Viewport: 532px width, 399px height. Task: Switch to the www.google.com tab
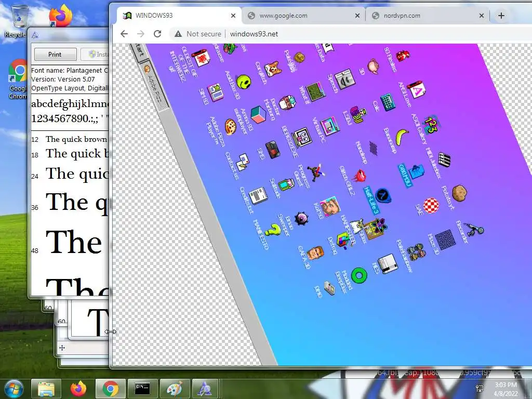click(303, 16)
